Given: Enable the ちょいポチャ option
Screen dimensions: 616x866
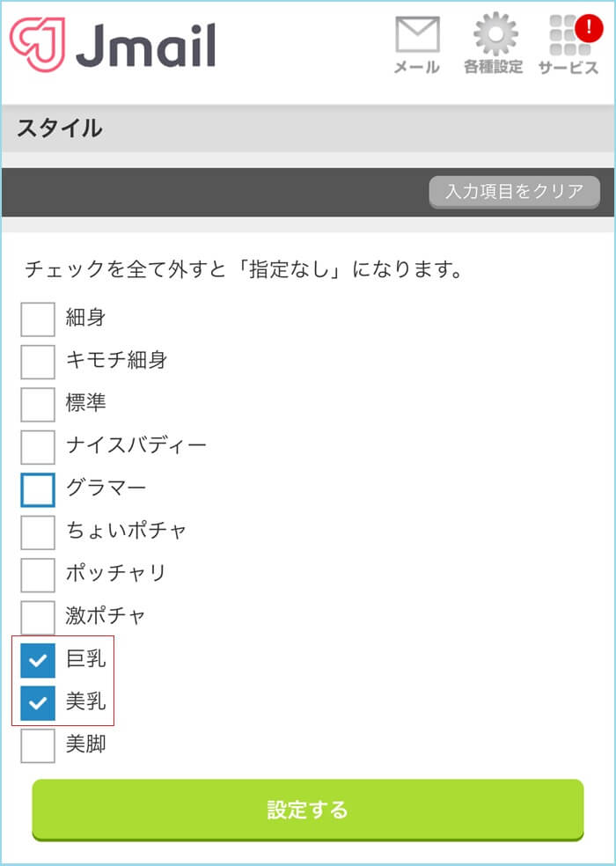Looking at the screenshot, I should [37, 532].
